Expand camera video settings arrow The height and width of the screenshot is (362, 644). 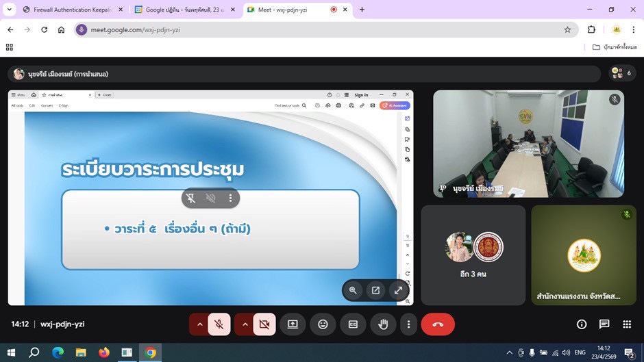tap(245, 324)
